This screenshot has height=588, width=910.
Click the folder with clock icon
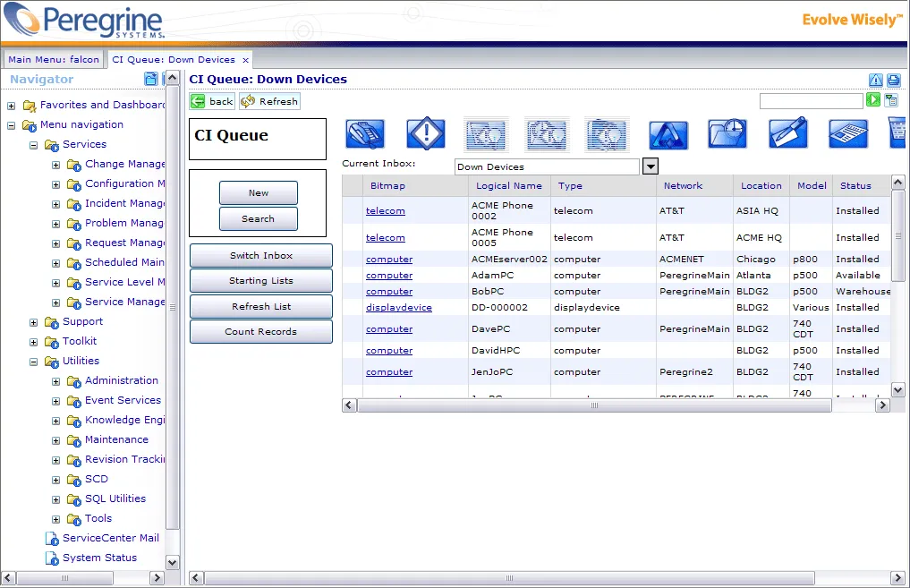pos(727,134)
